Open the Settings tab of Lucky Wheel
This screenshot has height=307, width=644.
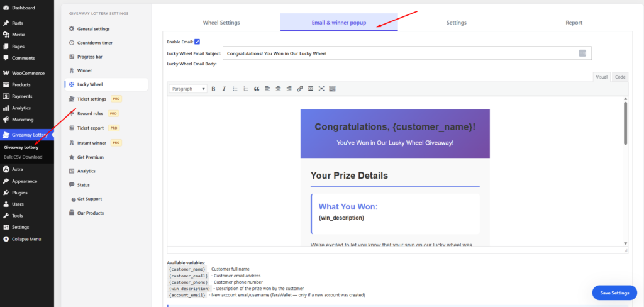coord(457,23)
